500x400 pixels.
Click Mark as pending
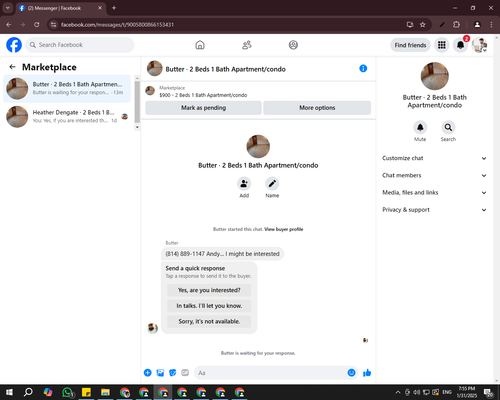pos(203,108)
